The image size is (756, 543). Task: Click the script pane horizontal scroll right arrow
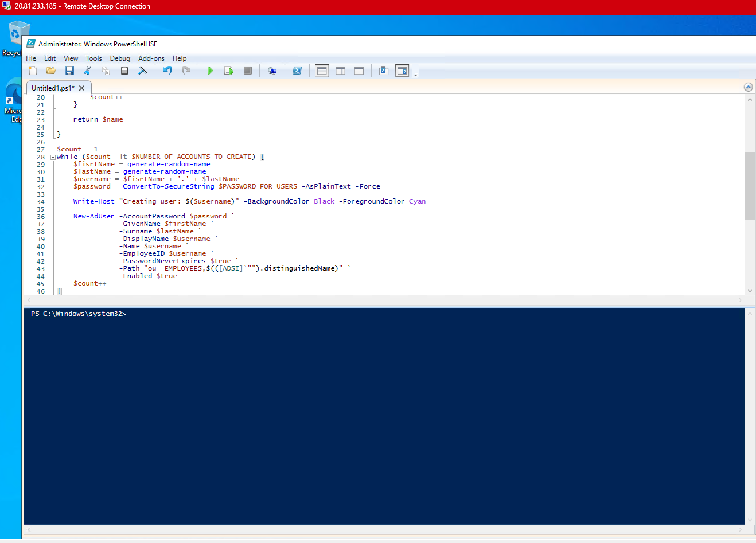[x=740, y=300]
